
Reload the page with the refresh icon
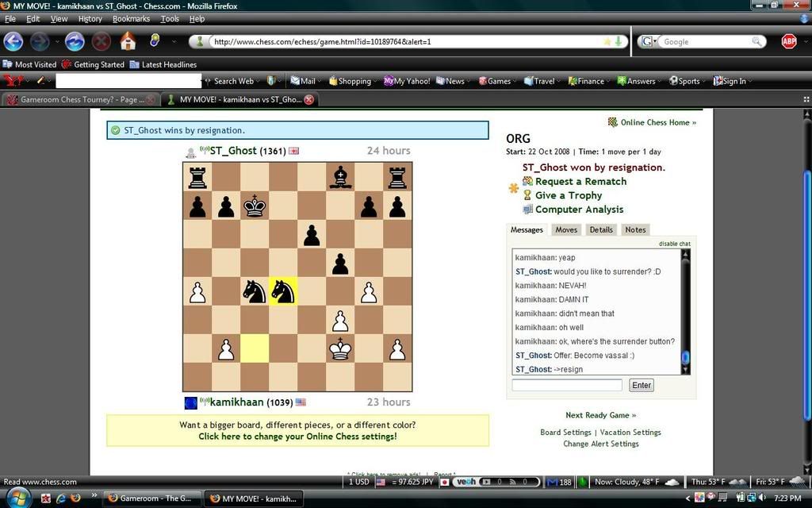pyautogui.click(x=75, y=41)
